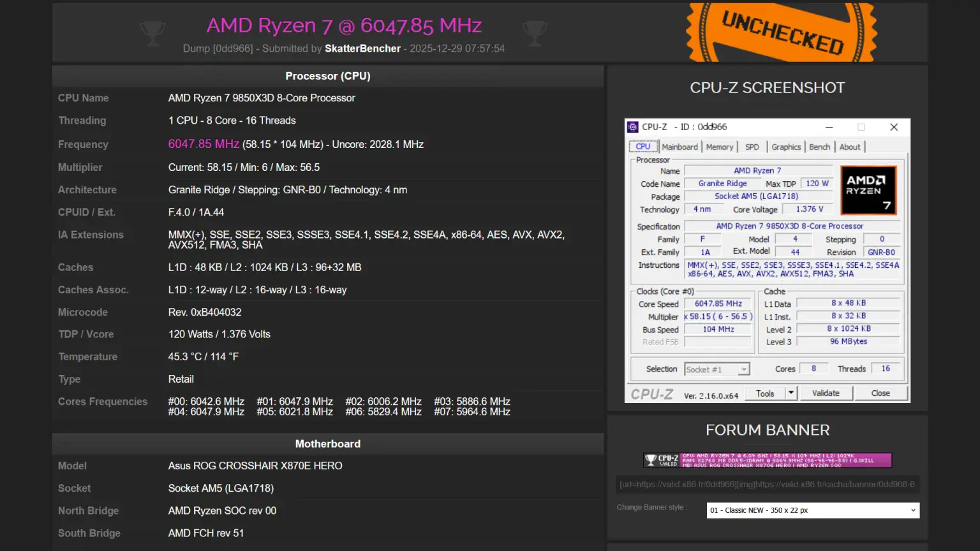
Task: Click the Max TDP 120 W value
Action: pos(817,184)
